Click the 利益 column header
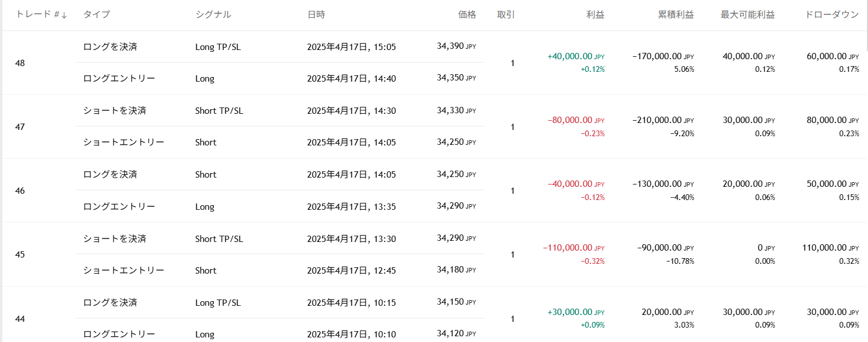The width and height of the screenshot is (868, 342). 596,15
